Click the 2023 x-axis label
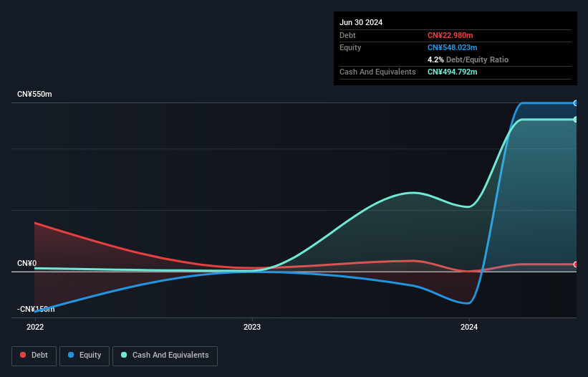The height and width of the screenshot is (377, 588). tap(252, 327)
